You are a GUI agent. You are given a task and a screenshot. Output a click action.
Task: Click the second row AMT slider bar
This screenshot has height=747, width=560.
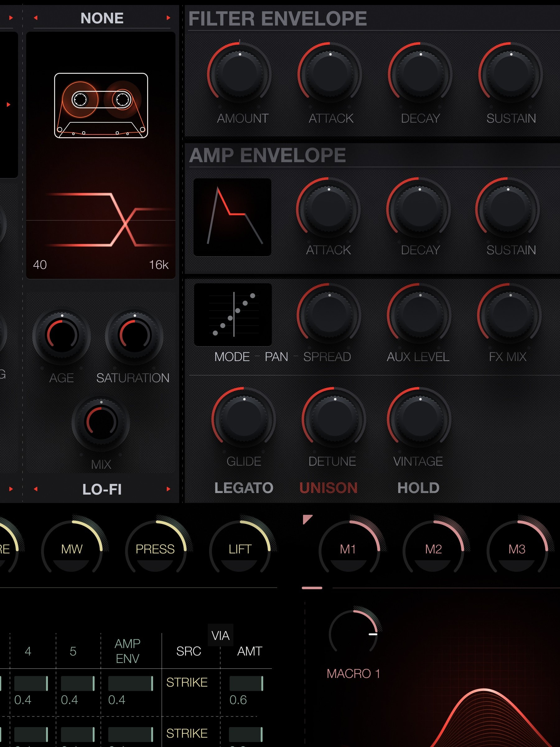[x=246, y=735]
